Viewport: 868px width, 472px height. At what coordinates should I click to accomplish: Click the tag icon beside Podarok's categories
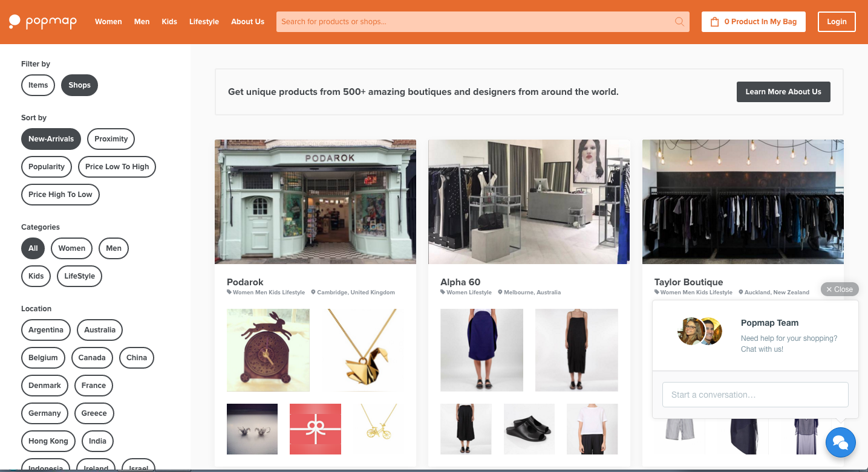229,292
